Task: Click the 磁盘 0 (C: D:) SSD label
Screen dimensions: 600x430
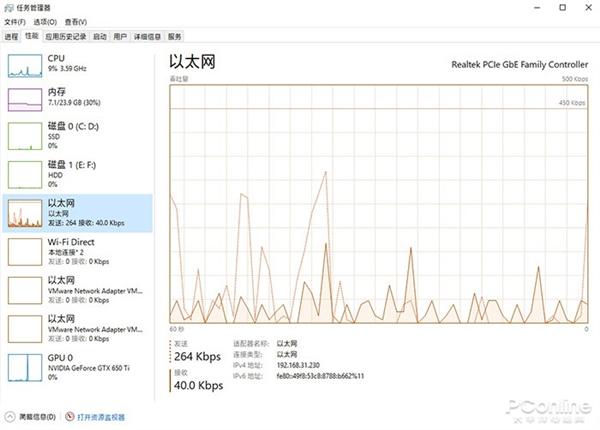Action: tap(73, 135)
